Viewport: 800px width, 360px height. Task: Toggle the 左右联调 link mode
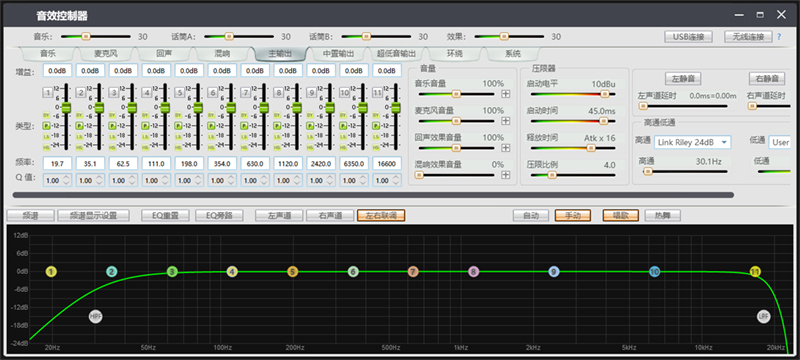click(x=381, y=215)
